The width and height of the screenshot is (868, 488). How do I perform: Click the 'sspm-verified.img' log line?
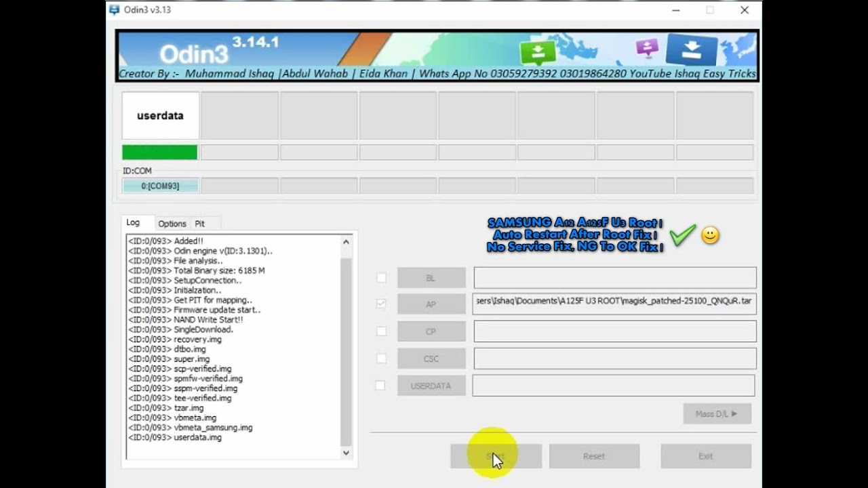point(183,388)
